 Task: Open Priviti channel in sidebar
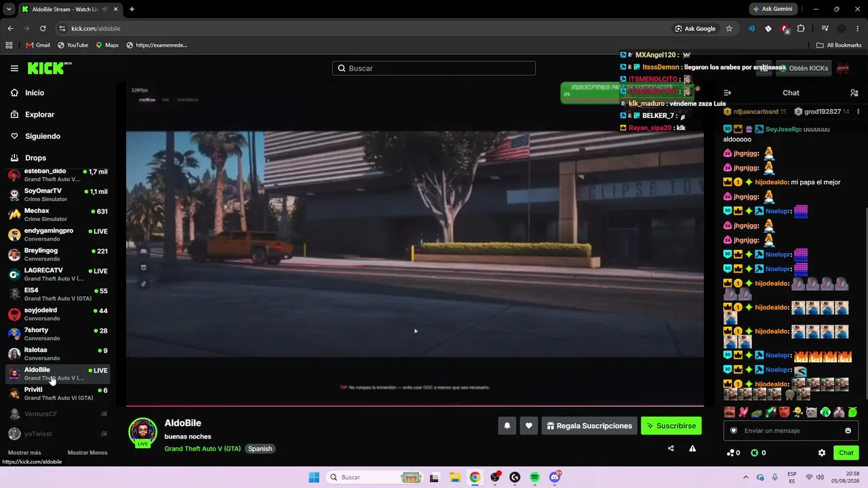click(58, 394)
